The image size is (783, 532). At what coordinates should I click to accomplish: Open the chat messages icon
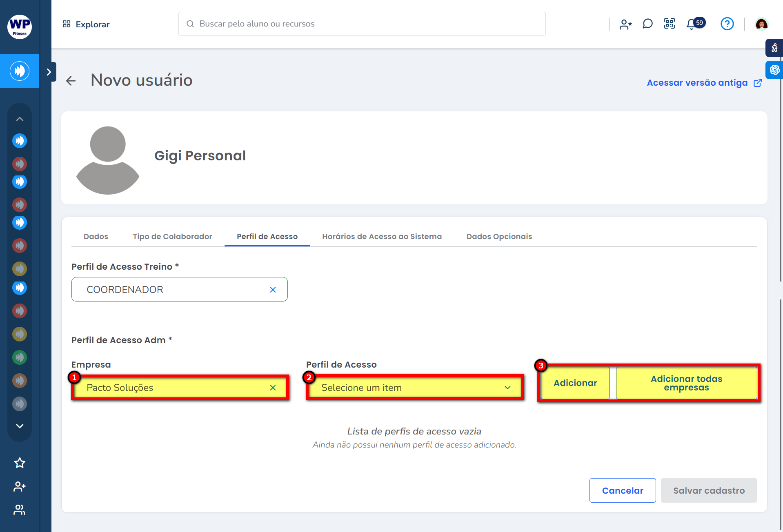[x=647, y=24]
